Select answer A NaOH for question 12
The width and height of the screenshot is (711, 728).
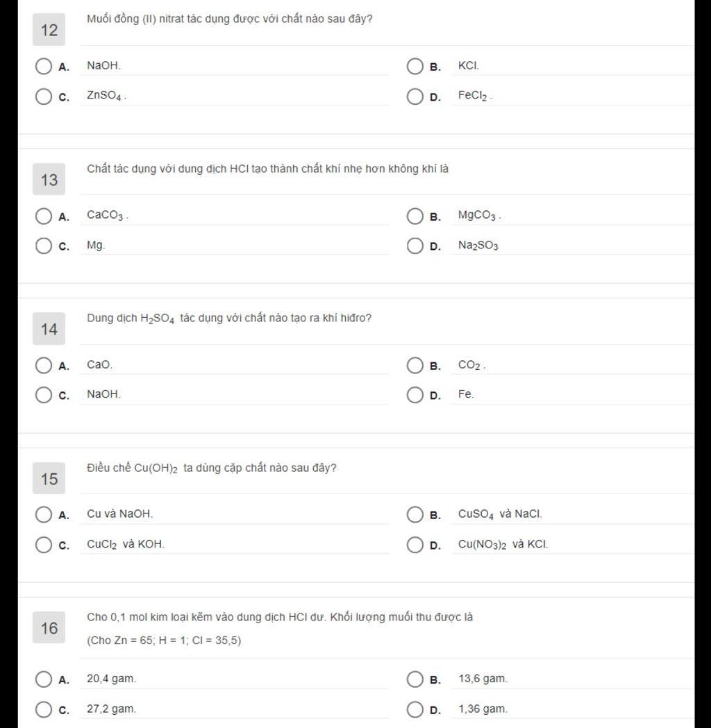point(44,67)
